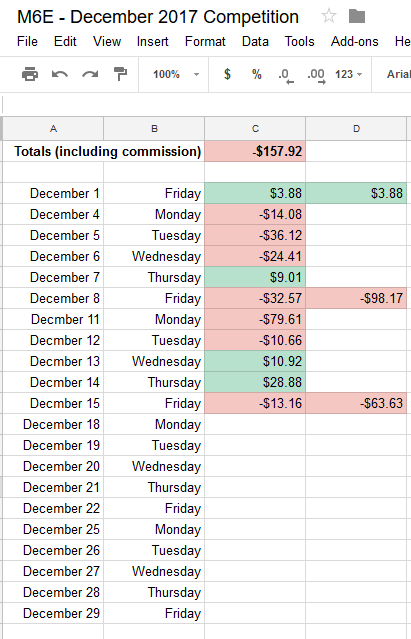Decrease decimal places
The height and width of the screenshot is (639, 411).
coord(286,75)
